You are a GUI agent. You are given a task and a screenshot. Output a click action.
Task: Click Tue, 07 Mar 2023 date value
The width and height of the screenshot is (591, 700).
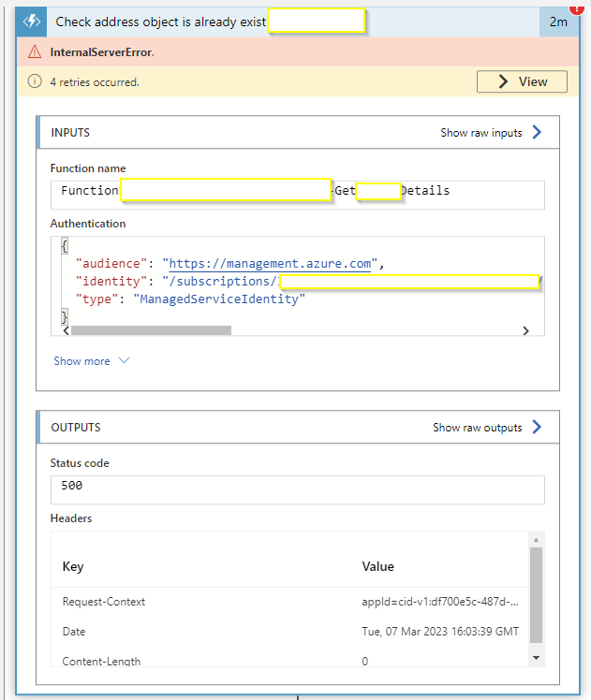(x=440, y=632)
